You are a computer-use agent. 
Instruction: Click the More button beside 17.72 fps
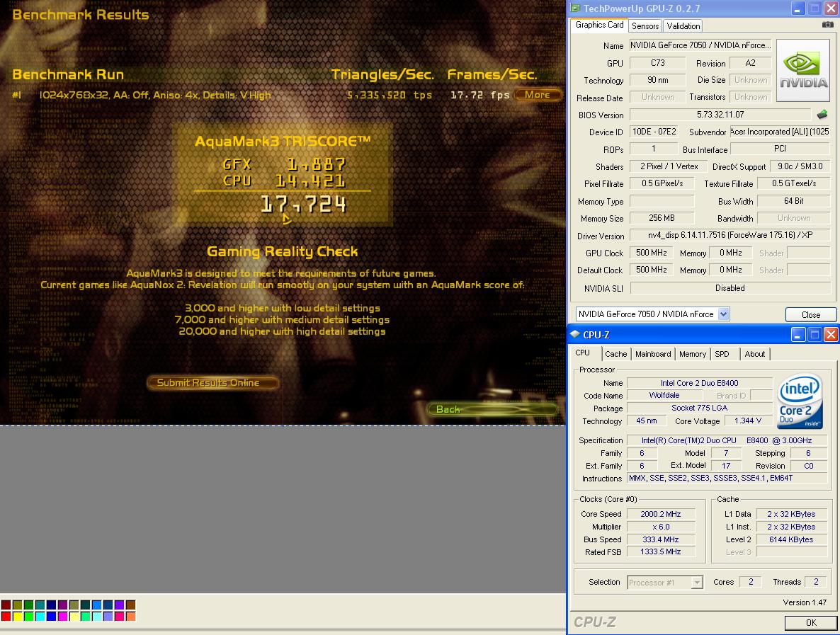[x=538, y=95]
